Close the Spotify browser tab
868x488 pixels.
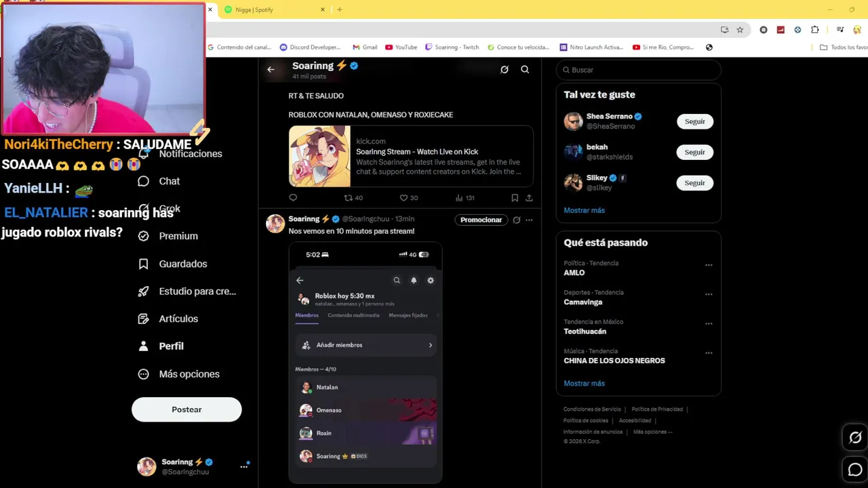click(x=323, y=9)
